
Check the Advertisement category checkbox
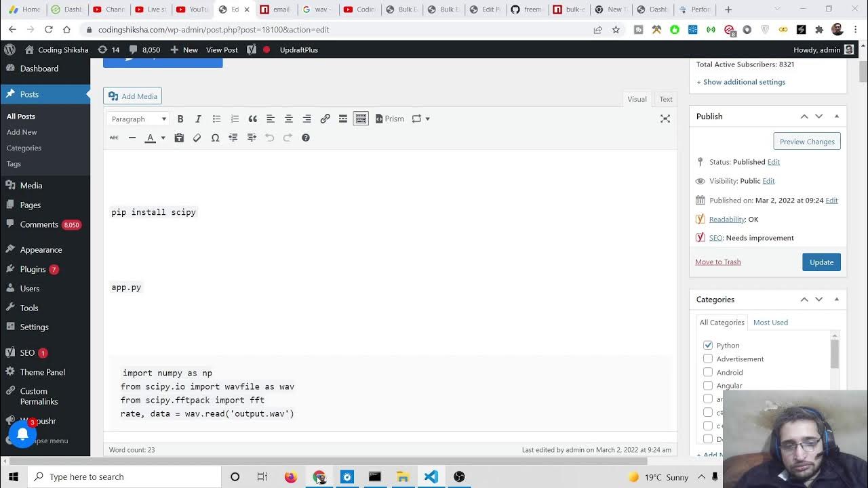(x=708, y=359)
